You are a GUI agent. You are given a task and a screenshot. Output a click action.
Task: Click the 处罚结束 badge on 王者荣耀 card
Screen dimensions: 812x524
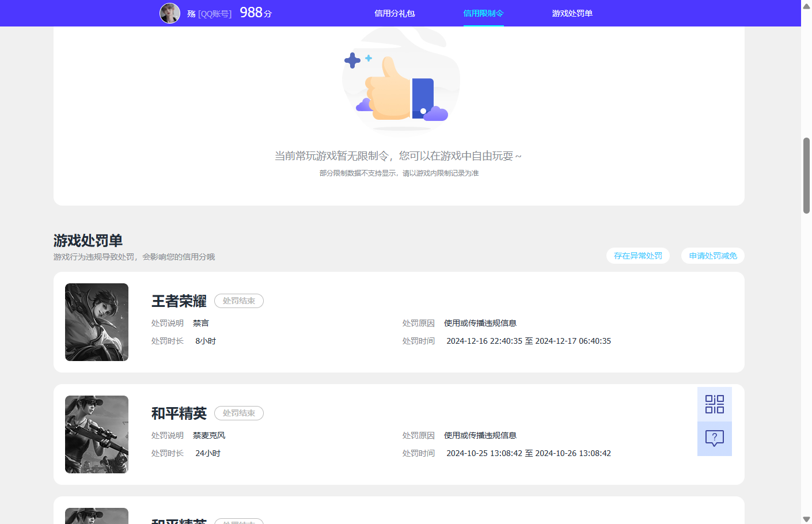238,301
